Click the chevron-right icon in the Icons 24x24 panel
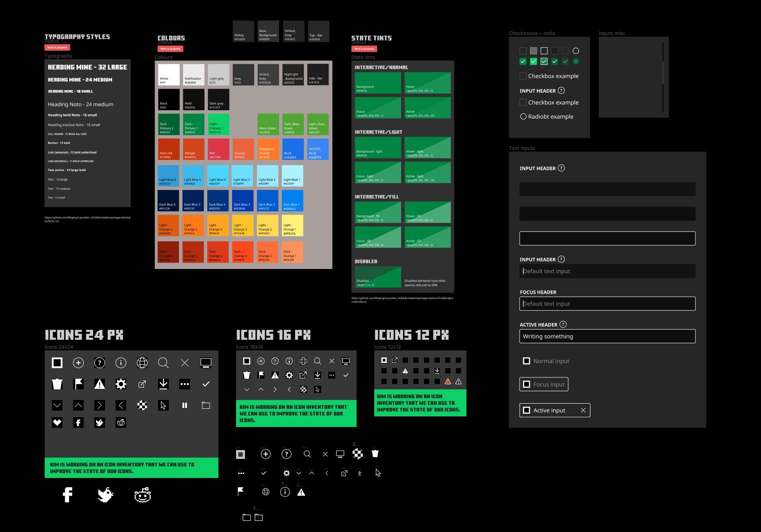Image resolution: width=761 pixels, height=532 pixels. coord(100,405)
